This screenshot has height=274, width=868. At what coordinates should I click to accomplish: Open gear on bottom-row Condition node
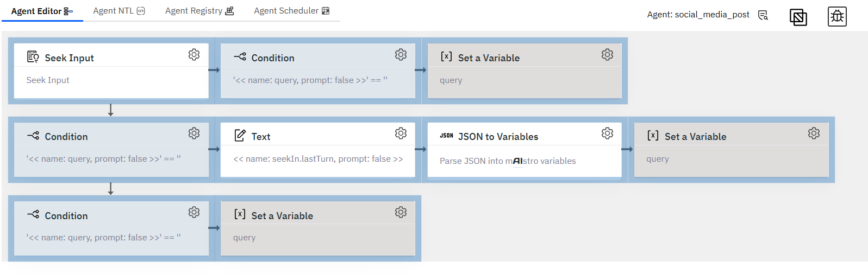(x=194, y=212)
